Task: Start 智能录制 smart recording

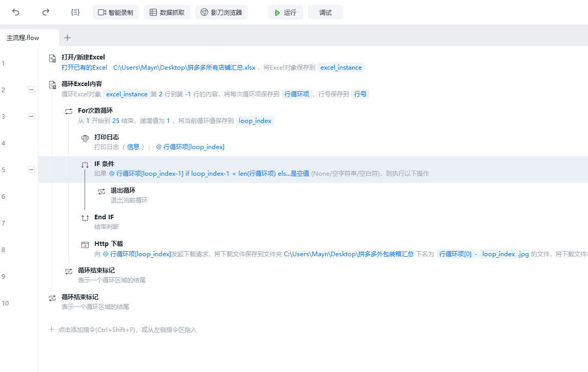Action: pos(116,12)
